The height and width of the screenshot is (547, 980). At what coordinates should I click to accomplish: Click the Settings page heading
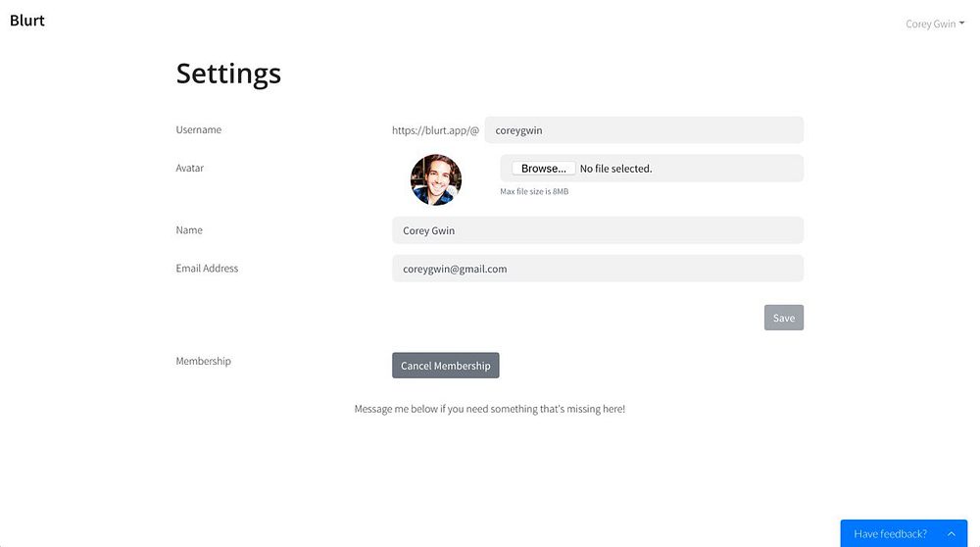click(228, 74)
